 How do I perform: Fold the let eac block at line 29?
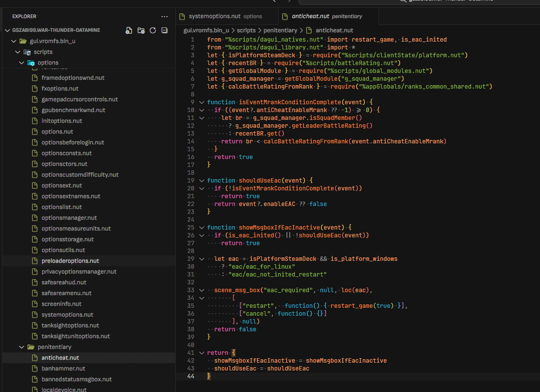[x=202, y=259]
